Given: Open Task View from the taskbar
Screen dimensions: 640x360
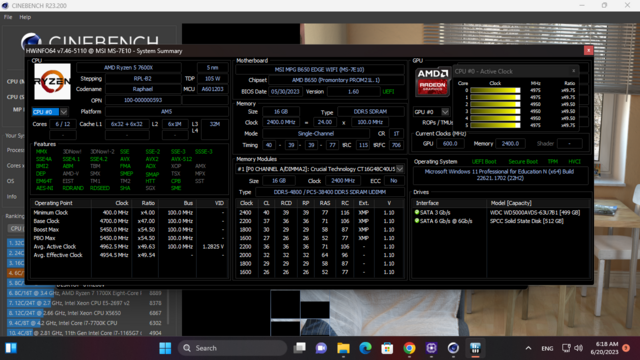Looking at the screenshot, I should [300, 348].
